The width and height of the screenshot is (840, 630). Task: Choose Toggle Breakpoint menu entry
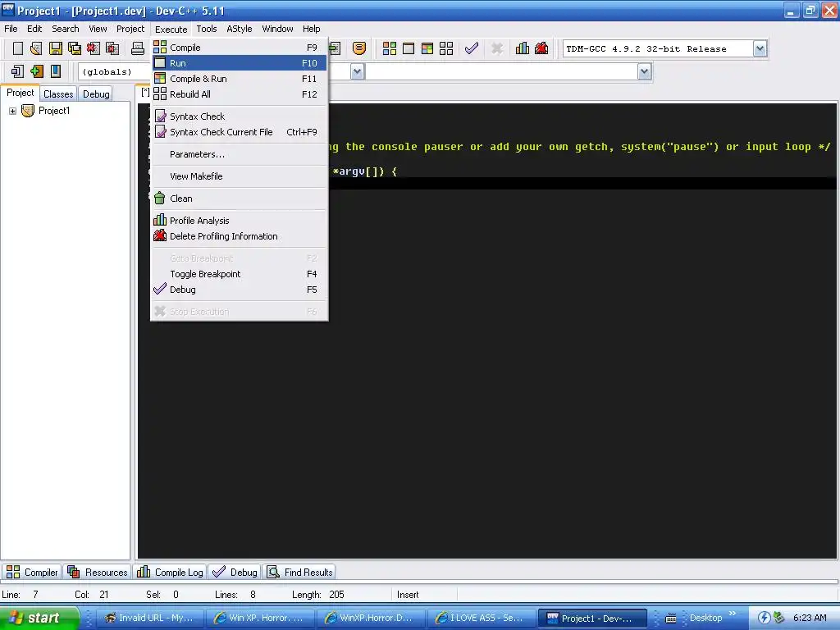point(239,274)
